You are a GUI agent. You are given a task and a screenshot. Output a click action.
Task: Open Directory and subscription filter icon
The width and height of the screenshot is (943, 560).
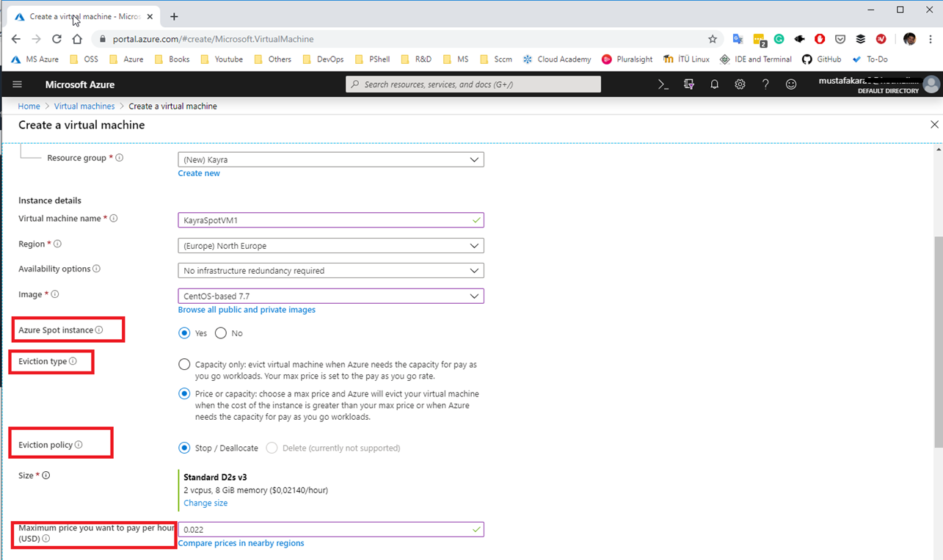pyautogui.click(x=688, y=84)
